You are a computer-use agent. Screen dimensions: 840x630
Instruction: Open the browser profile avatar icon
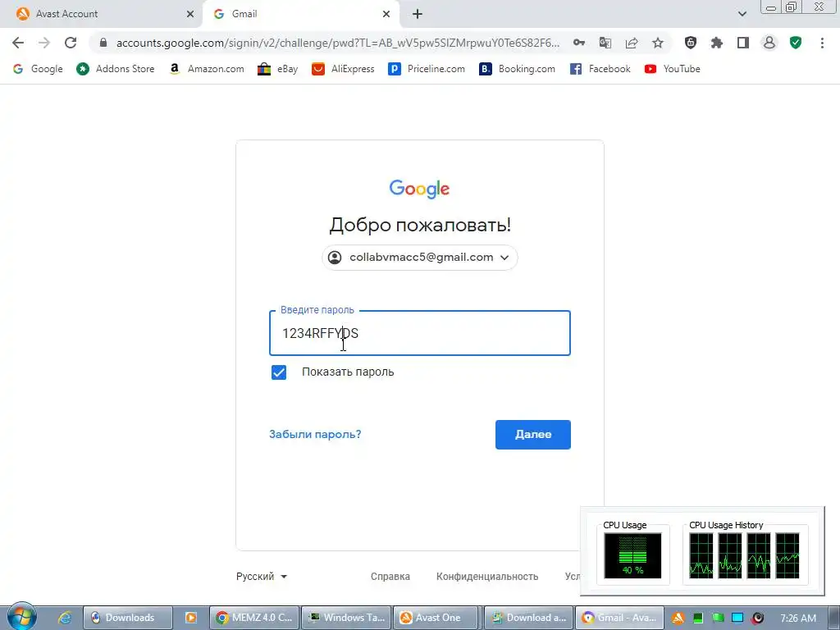769,43
